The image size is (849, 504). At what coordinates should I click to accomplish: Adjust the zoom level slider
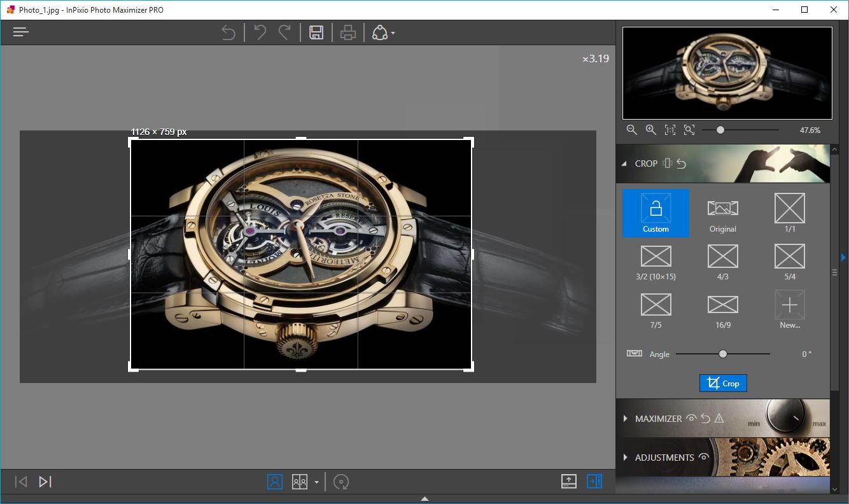(x=720, y=130)
